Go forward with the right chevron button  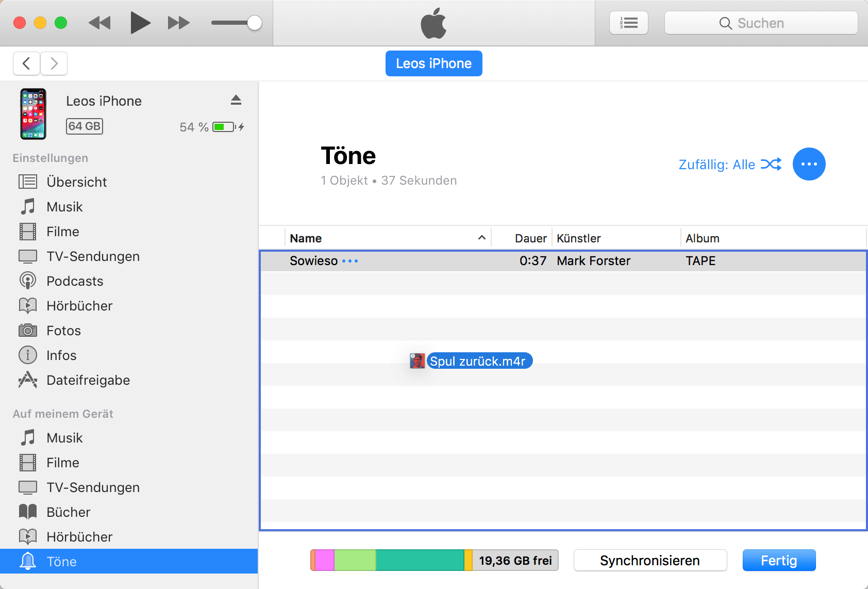click(54, 63)
